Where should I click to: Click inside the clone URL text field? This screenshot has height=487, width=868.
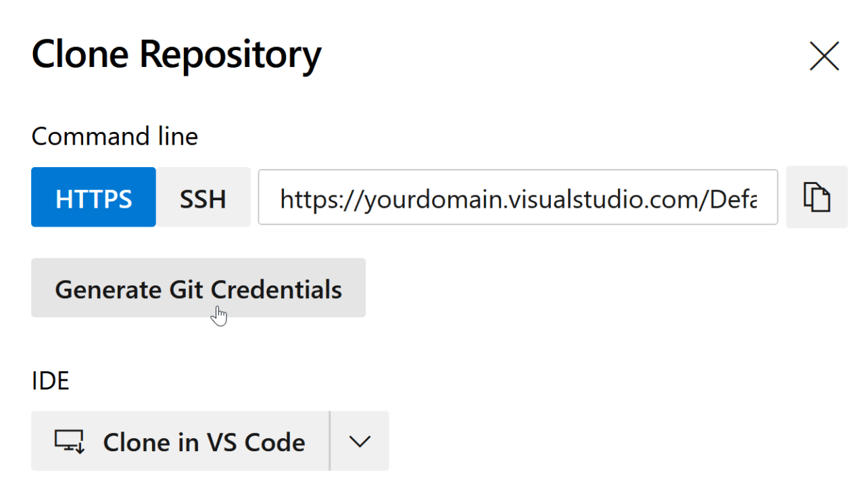click(x=518, y=197)
